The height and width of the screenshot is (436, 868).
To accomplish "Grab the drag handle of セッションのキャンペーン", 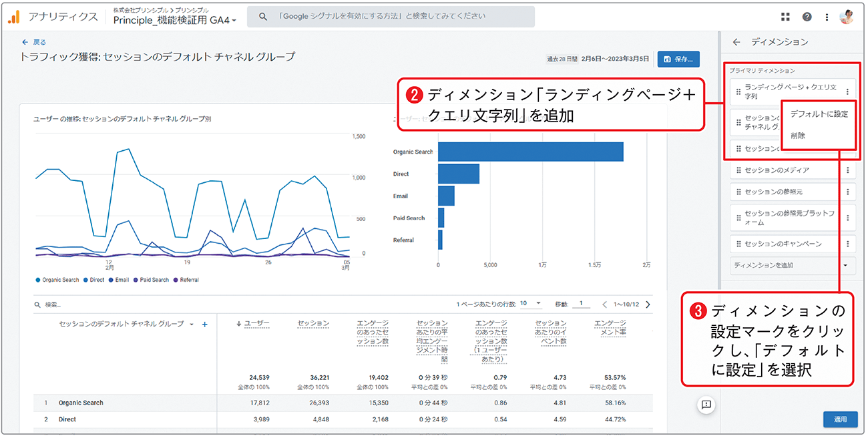I will point(738,244).
